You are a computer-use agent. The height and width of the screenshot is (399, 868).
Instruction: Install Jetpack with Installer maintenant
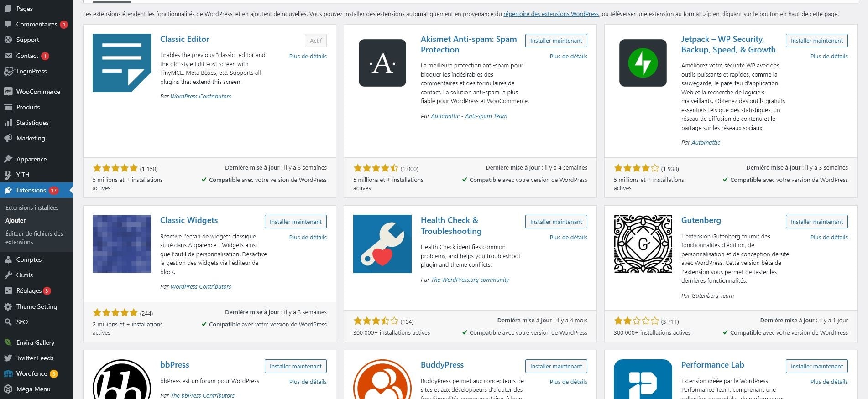point(817,41)
